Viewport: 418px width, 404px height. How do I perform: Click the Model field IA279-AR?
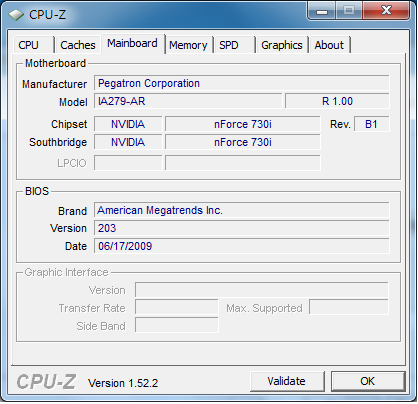(x=188, y=101)
